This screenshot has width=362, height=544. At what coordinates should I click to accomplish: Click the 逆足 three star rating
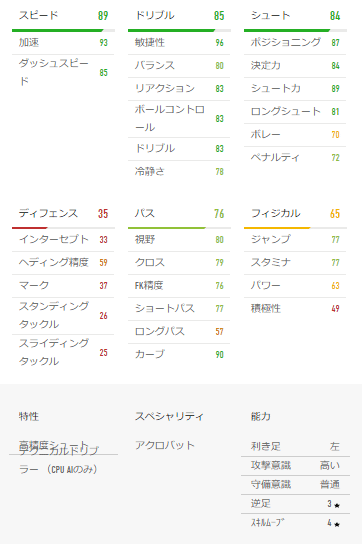(x=333, y=504)
